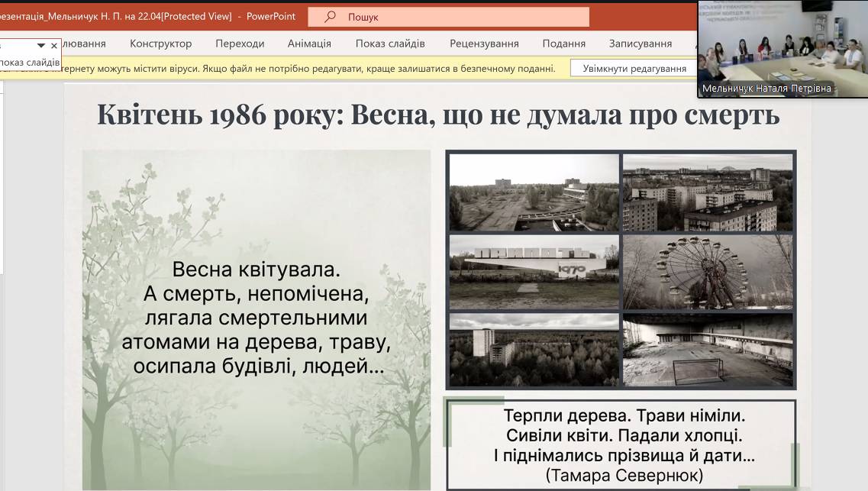The height and width of the screenshot is (491, 868).
Task: Click the Мельничук Наталя Петрівна name label
Action: pos(766,89)
